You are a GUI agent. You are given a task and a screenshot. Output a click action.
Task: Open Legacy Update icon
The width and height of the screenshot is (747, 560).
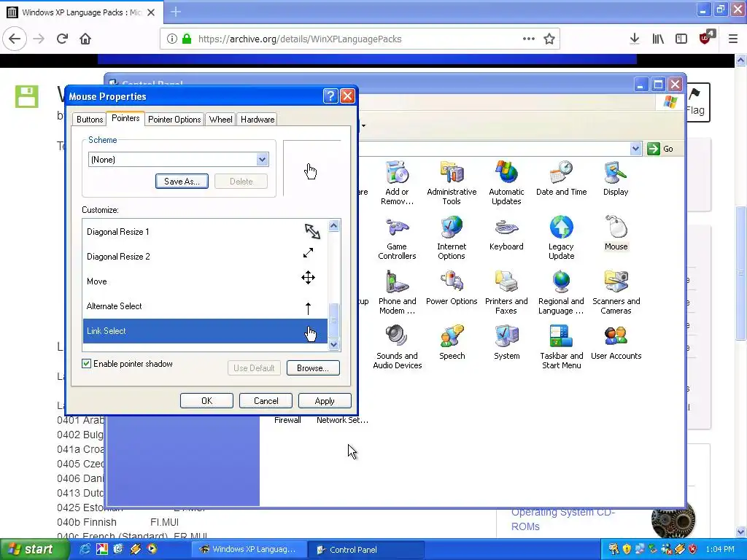[561, 238]
